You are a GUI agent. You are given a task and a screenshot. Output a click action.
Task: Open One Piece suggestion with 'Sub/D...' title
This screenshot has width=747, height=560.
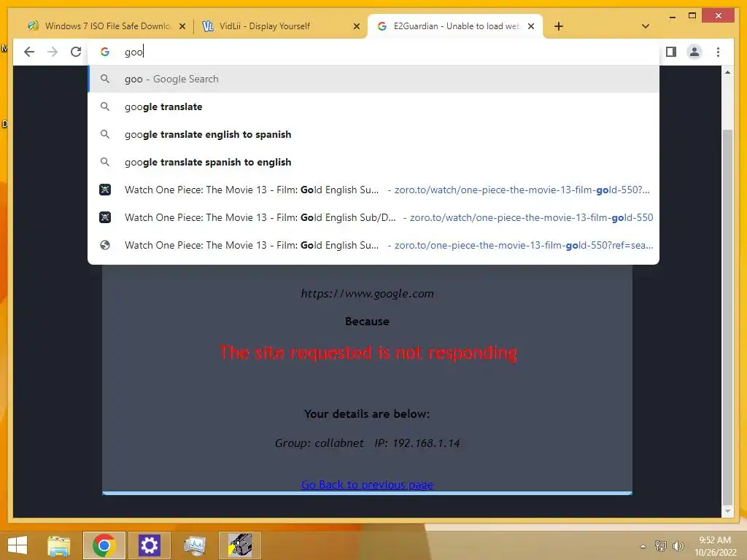click(x=373, y=217)
